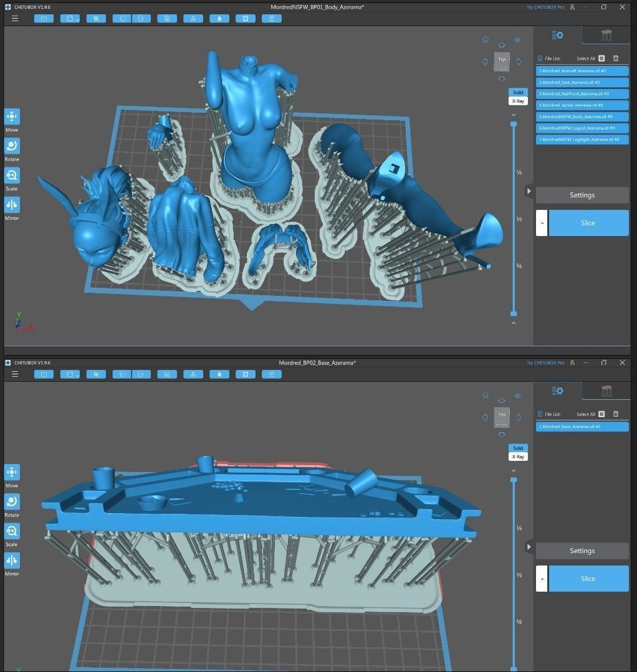Collapse side panel arrow in Body project window
This screenshot has height=672, width=637.
point(529,191)
